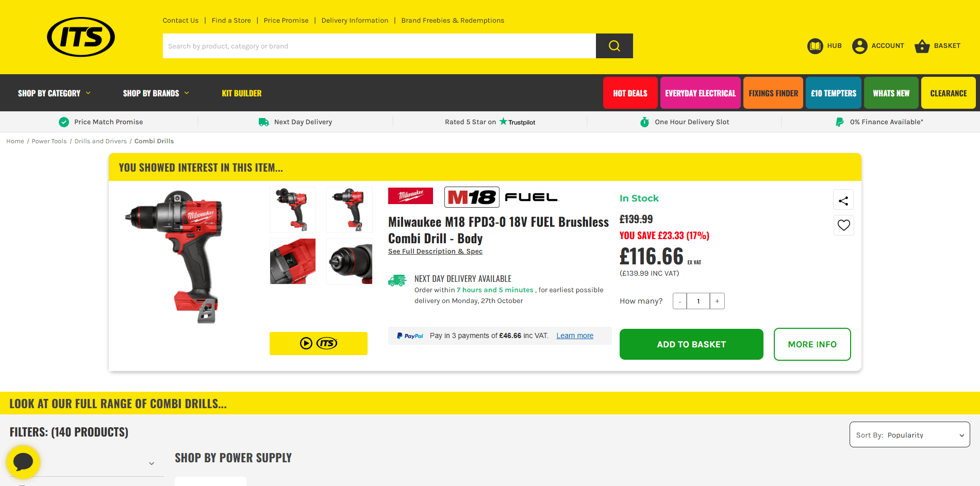Image resolution: width=980 pixels, height=486 pixels.
Task: Click the search magnifier button
Action: (x=614, y=46)
